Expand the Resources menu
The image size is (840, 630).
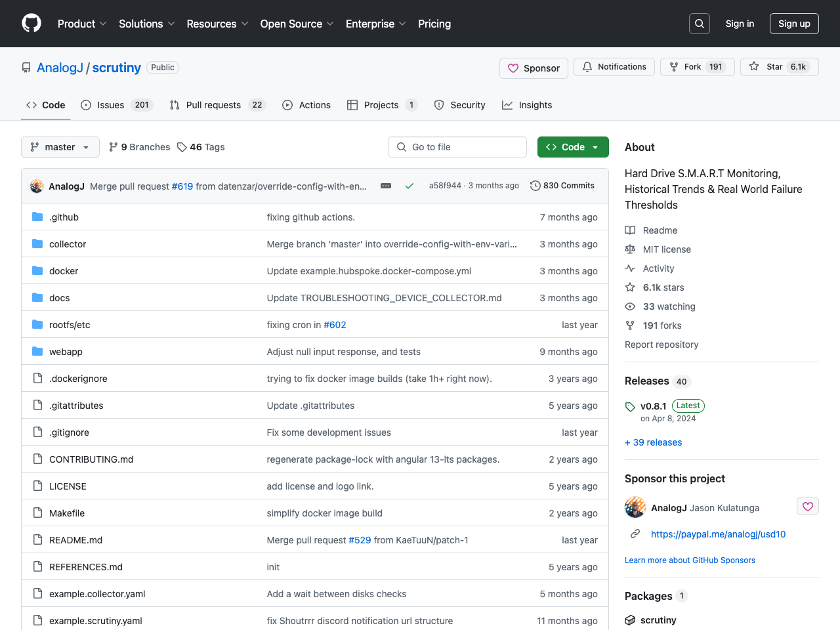218,24
